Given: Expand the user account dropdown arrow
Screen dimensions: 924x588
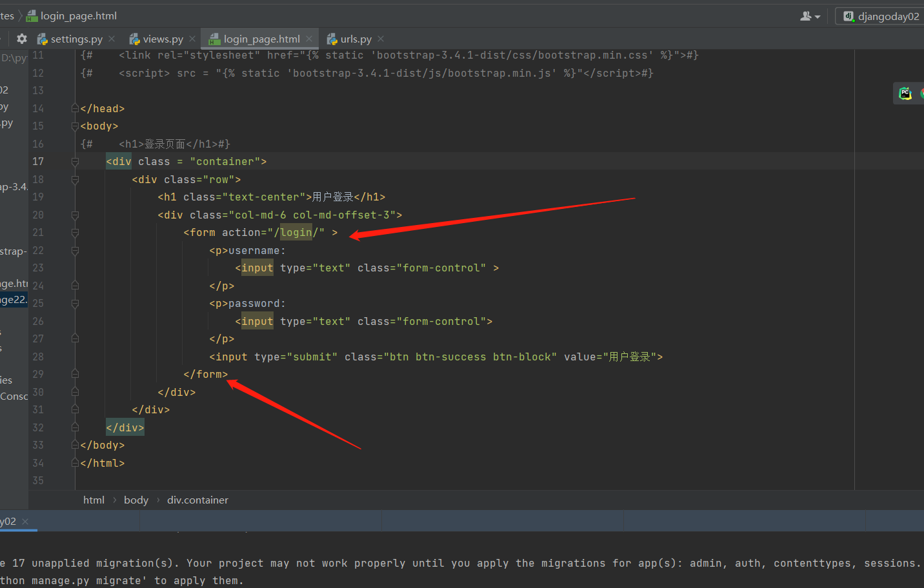Looking at the screenshot, I should pos(818,17).
